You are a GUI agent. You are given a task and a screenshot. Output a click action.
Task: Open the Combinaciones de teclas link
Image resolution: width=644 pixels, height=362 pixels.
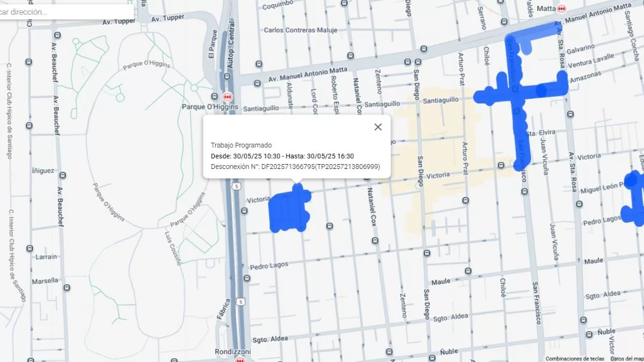tap(575, 358)
